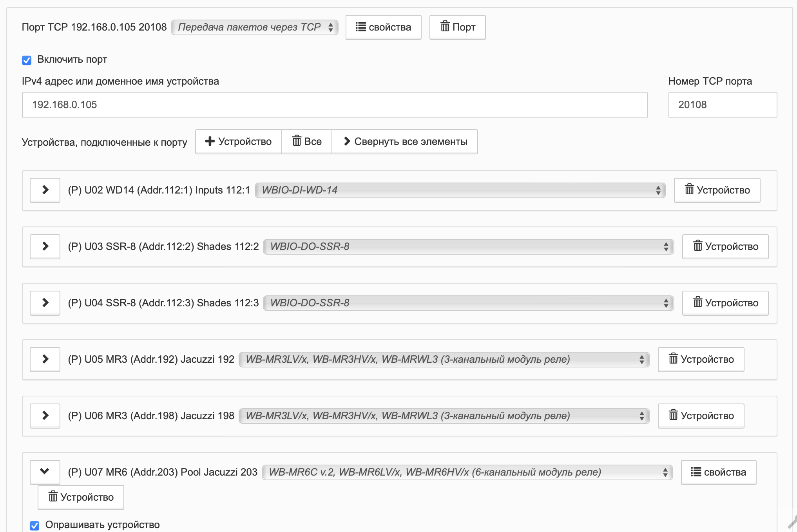Collapse the U07 MR6 Pool Jacuzzi 203 row

[45, 472]
